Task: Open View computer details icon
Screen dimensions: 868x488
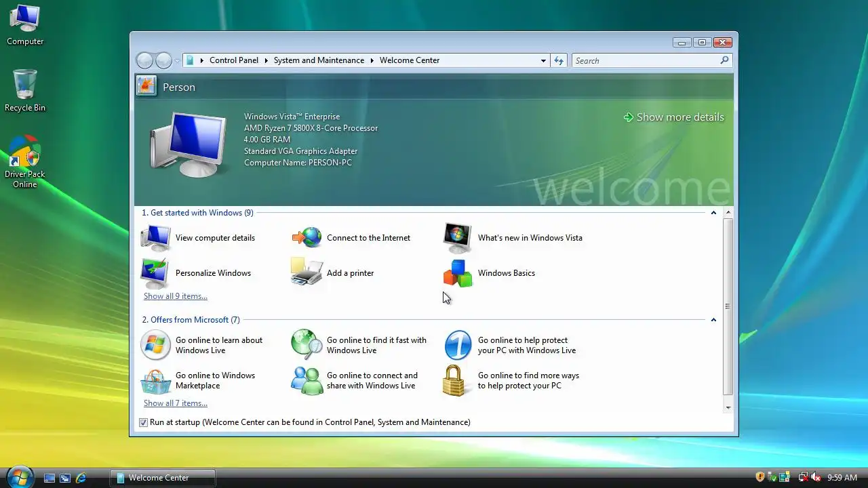Action: 155,238
